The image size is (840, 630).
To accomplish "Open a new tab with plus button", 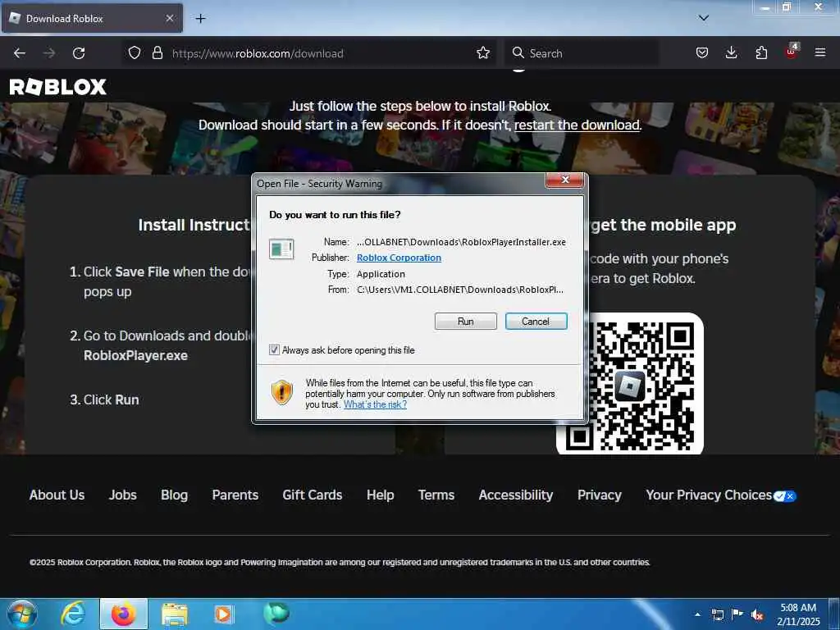I will click(200, 19).
